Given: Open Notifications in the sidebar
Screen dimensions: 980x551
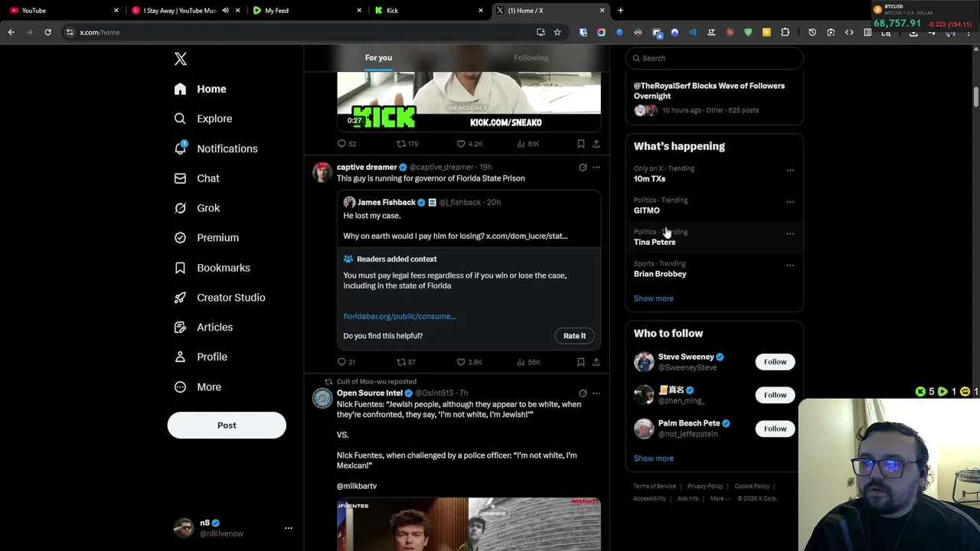Looking at the screenshot, I should pyautogui.click(x=215, y=148).
